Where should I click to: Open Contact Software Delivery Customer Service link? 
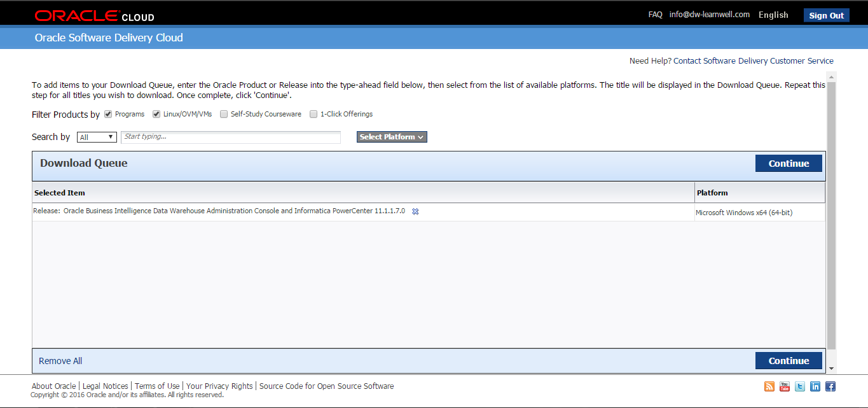pyautogui.click(x=754, y=61)
